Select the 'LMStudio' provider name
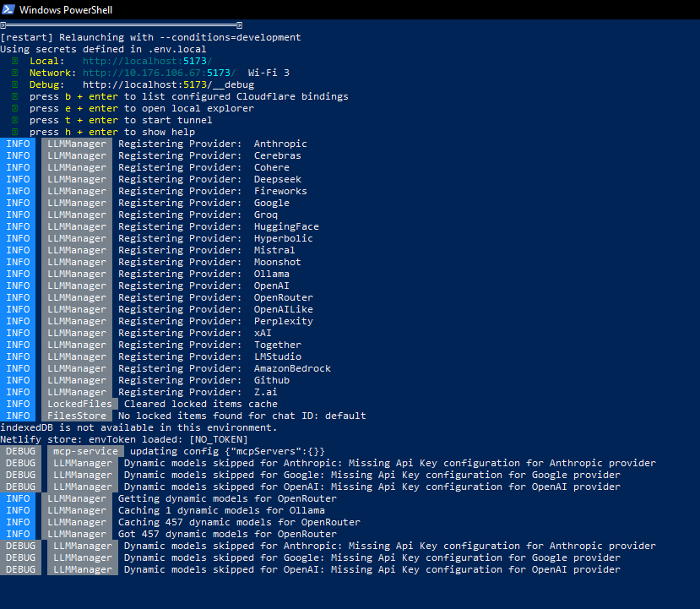 coord(278,356)
